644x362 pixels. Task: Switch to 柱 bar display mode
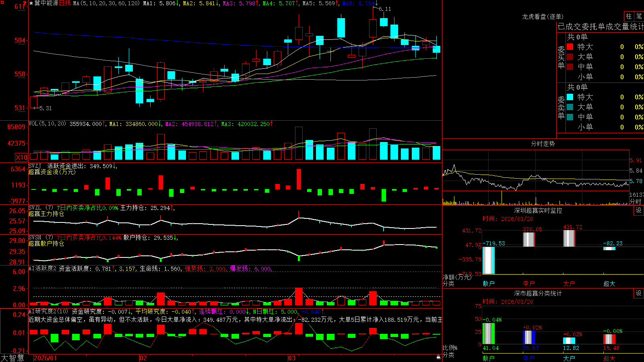pos(629,16)
